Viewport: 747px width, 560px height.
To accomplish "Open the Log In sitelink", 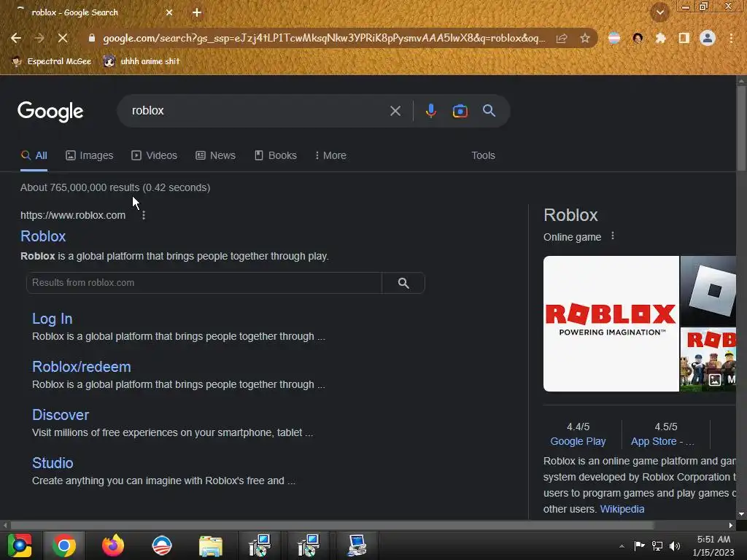I will pyautogui.click(x=53, y=319).
